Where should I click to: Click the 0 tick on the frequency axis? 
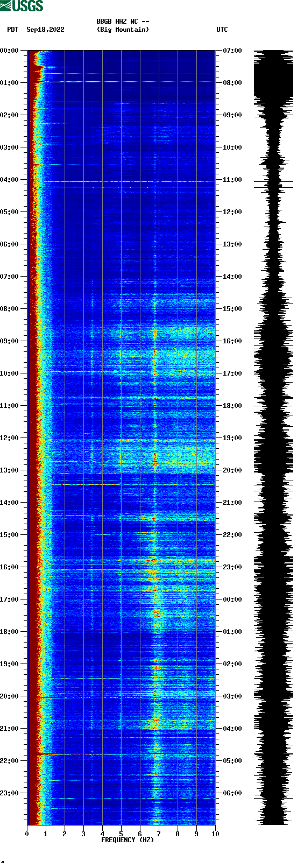tap(27, 834)
